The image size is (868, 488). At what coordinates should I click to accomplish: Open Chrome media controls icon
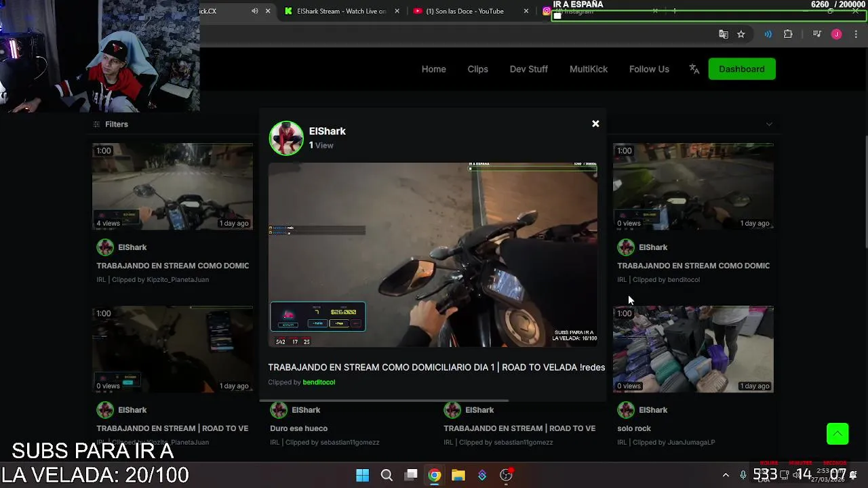point(817,35)
